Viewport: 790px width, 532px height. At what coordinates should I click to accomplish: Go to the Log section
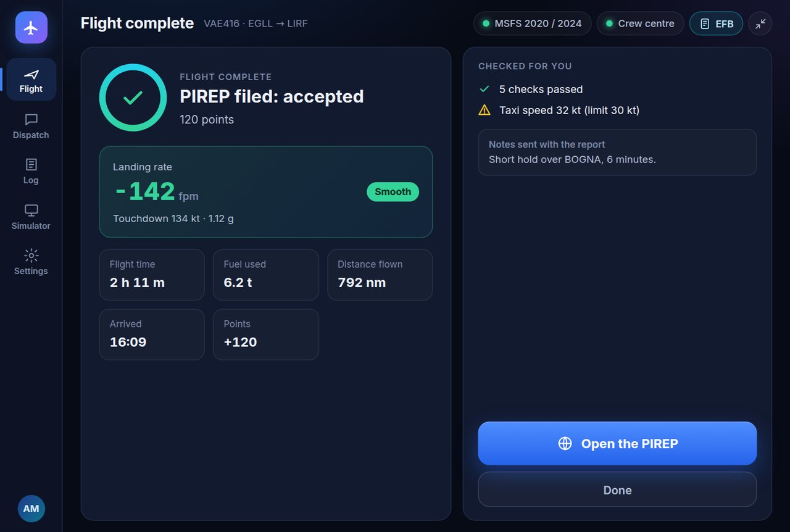point(31,171)
